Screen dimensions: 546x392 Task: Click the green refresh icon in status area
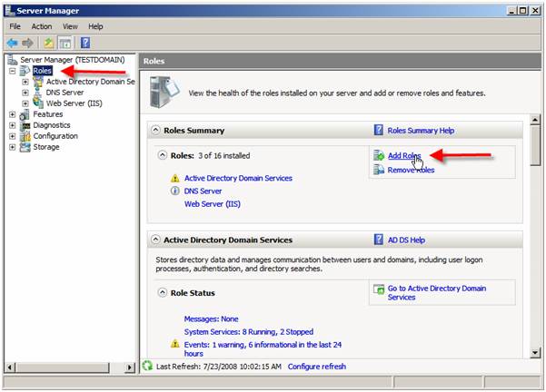(148, 366)
